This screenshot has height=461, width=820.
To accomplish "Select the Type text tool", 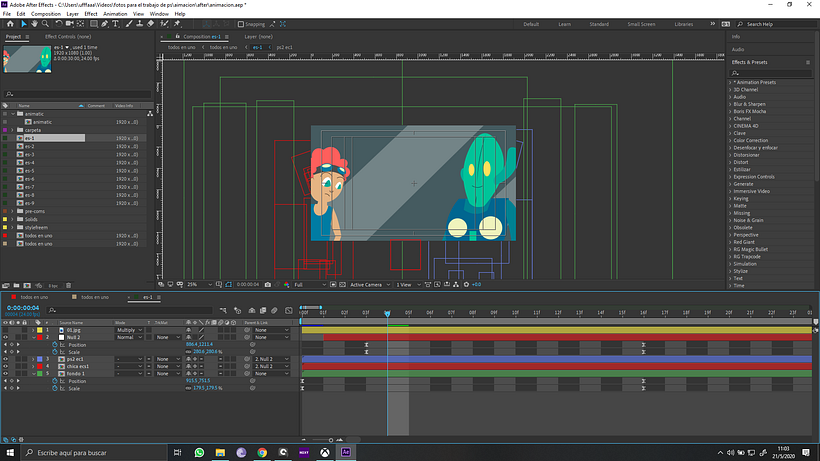I will [x=116, y=24].
